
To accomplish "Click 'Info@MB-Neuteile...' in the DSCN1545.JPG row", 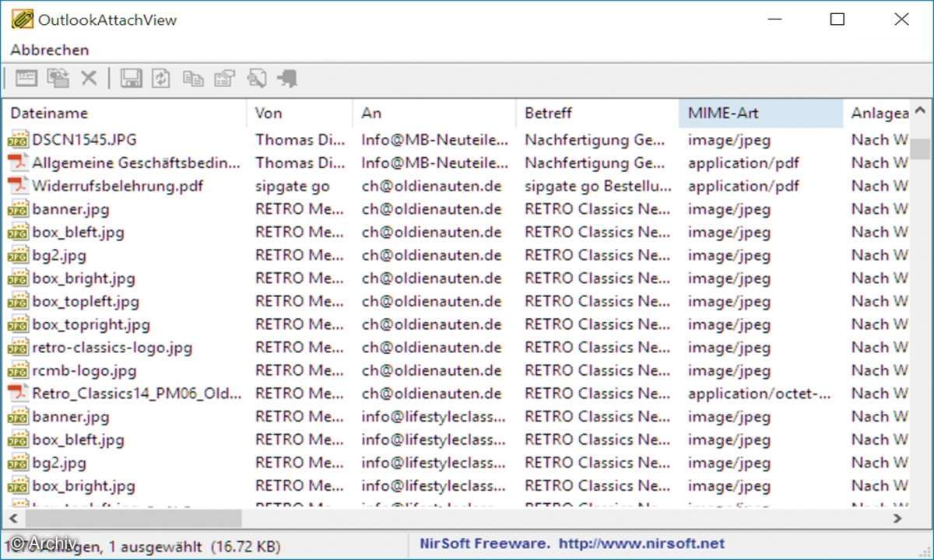I will (434, 140).
